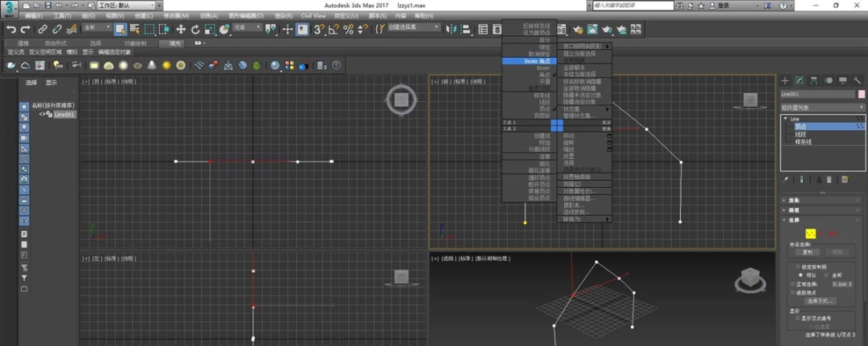The width and height of the screenshot is (868, 346).
Task: Click the Redo arrow in main toolbar
Action: click(25, 29)
